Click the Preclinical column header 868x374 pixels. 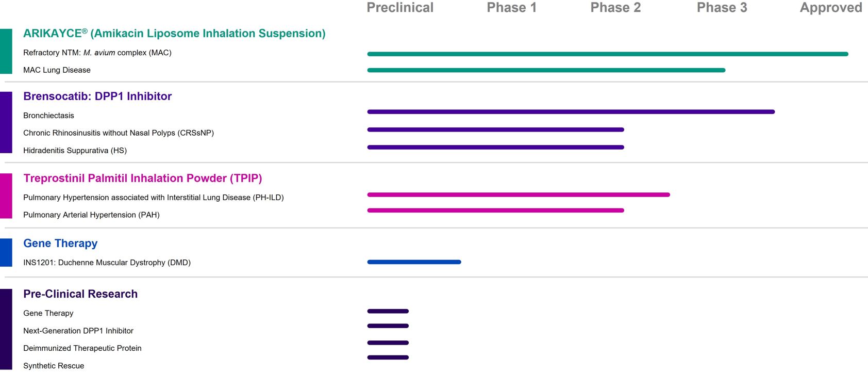[x=400, y=8]
